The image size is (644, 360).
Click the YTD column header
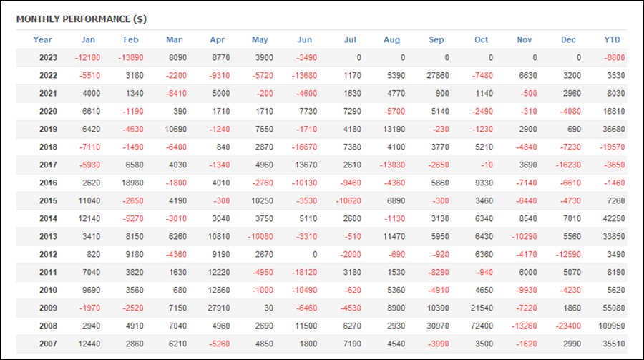(x=612, y=39)
